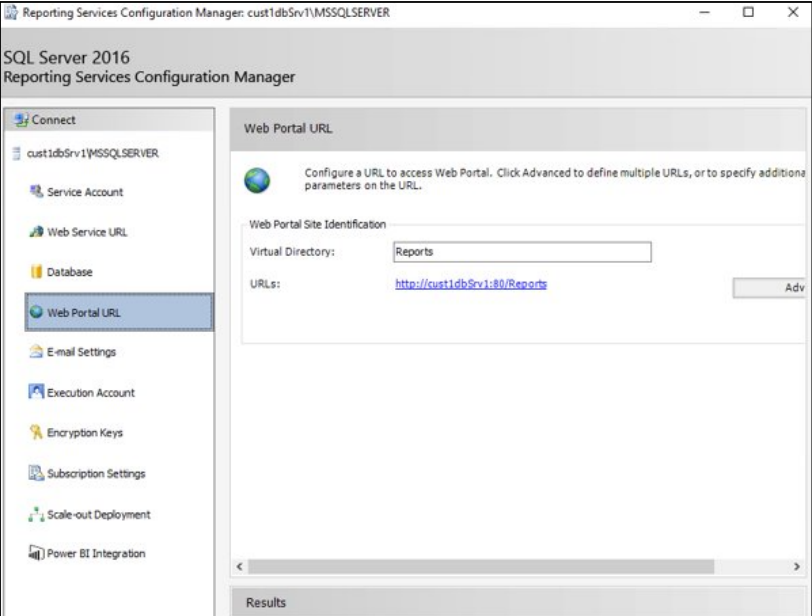Click the Power BI Integration icon
The image size is (812, 616).
coord(36,553)
